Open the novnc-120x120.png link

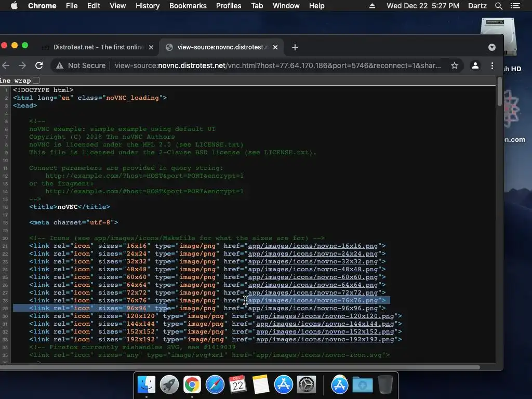click(x=325, y=316)
